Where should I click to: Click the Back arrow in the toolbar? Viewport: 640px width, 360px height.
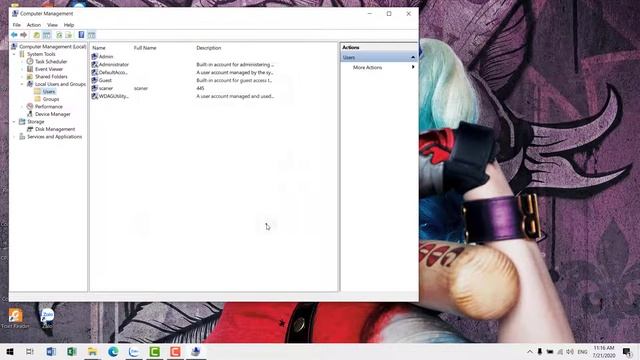14,35
